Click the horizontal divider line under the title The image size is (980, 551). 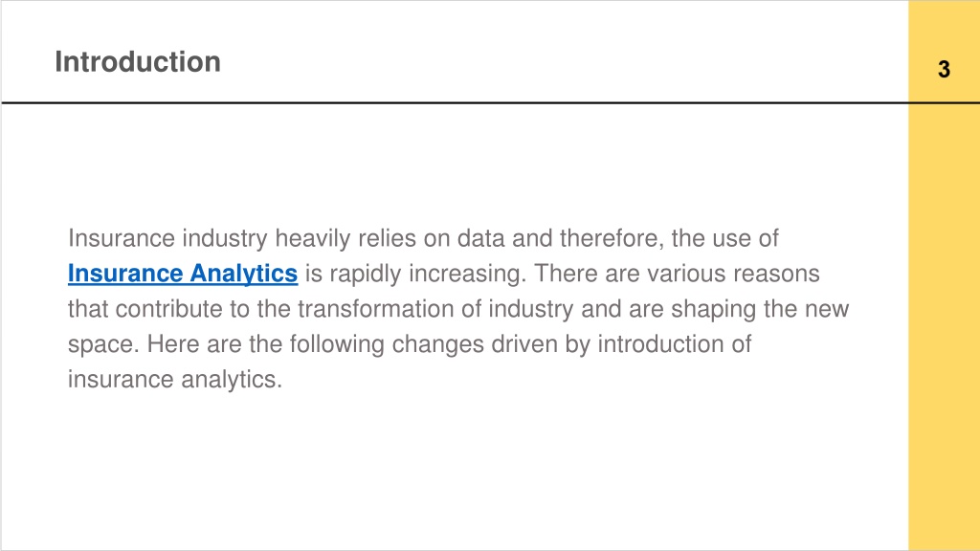455,102
